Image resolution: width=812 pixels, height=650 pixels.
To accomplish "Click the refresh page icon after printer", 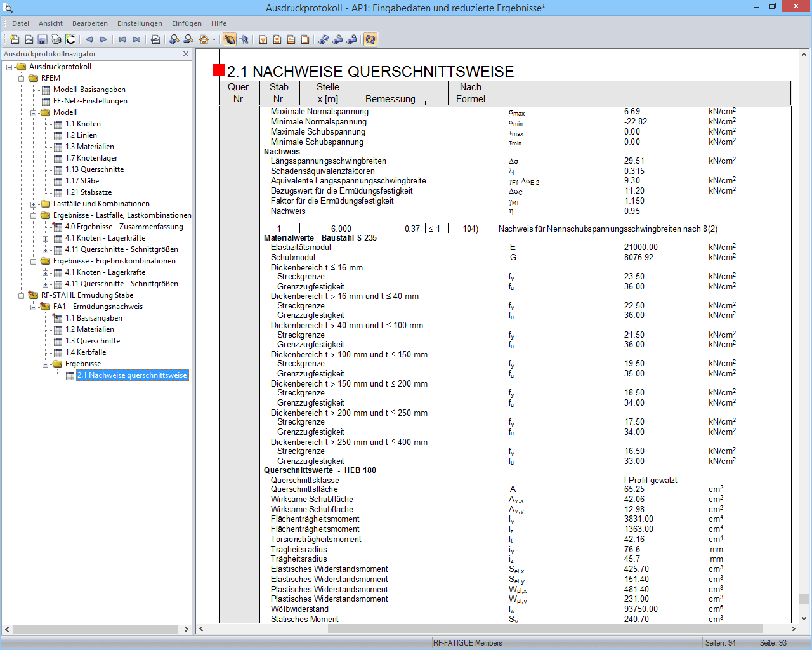I will 70,39.
